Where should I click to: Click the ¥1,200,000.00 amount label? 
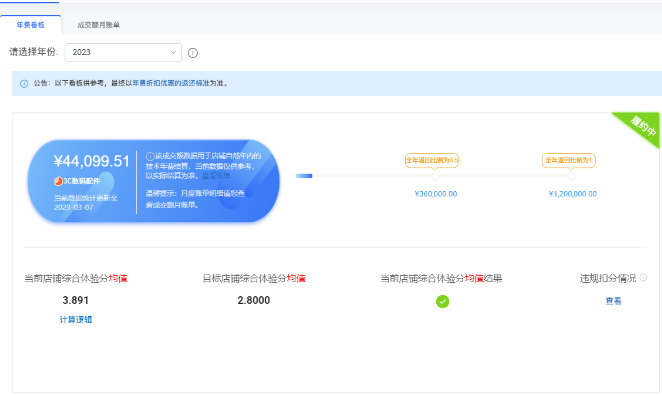pos(572,194)
